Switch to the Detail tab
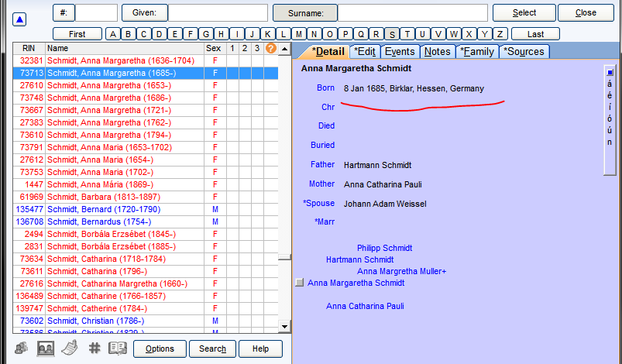622x364 pixels. (x=326, y=52)
